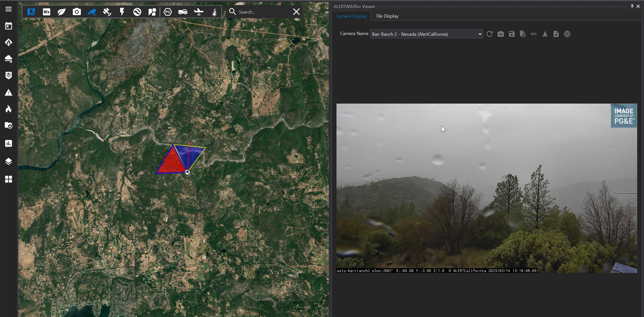Switch to Tile Display tab

pos(387,16)
